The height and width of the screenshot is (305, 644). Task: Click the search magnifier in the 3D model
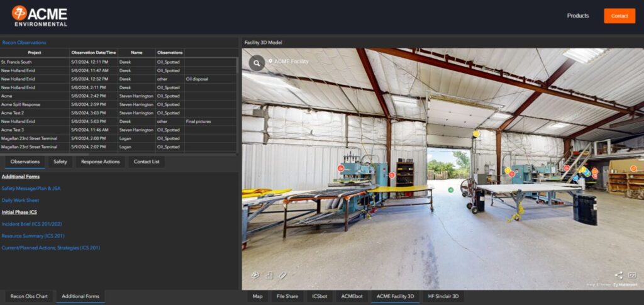click(x=257, y=64)
